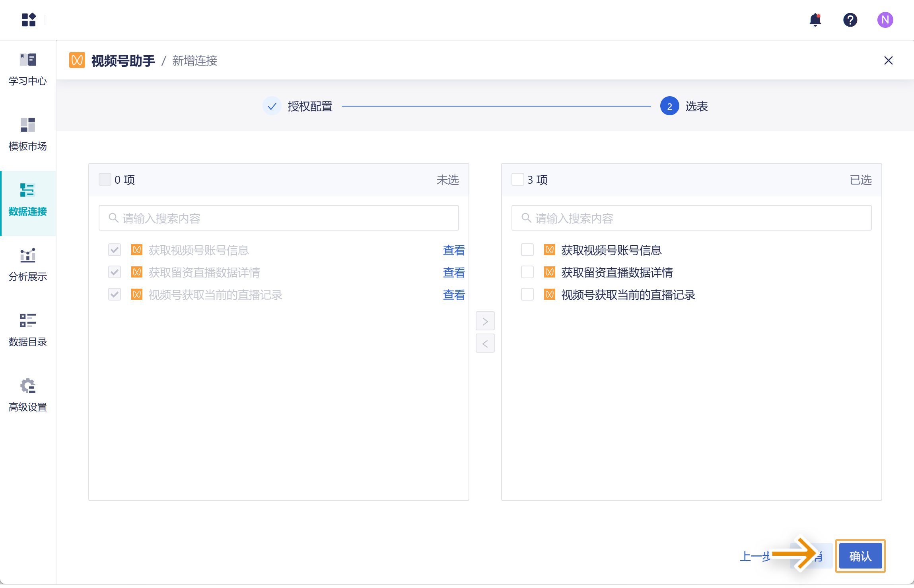Open 高级设置 gear icon
Viewport: 914px width, 588px height.
[x=28, y=386]
